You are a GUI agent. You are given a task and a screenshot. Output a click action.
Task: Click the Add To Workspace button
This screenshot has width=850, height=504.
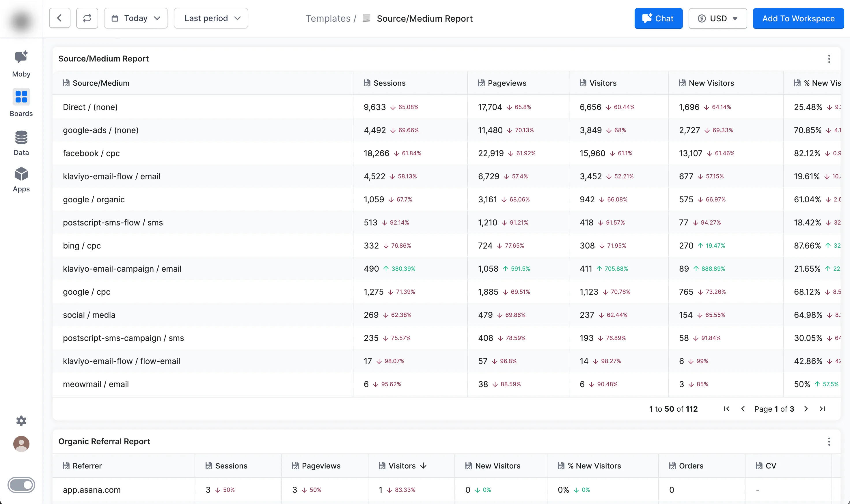coord(798,18)
